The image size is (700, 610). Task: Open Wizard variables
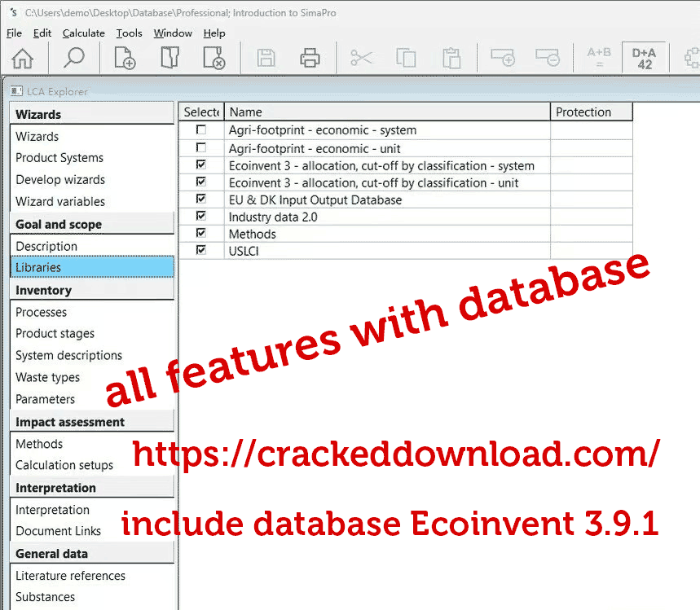pyautogui.click(x=60, y=202)
